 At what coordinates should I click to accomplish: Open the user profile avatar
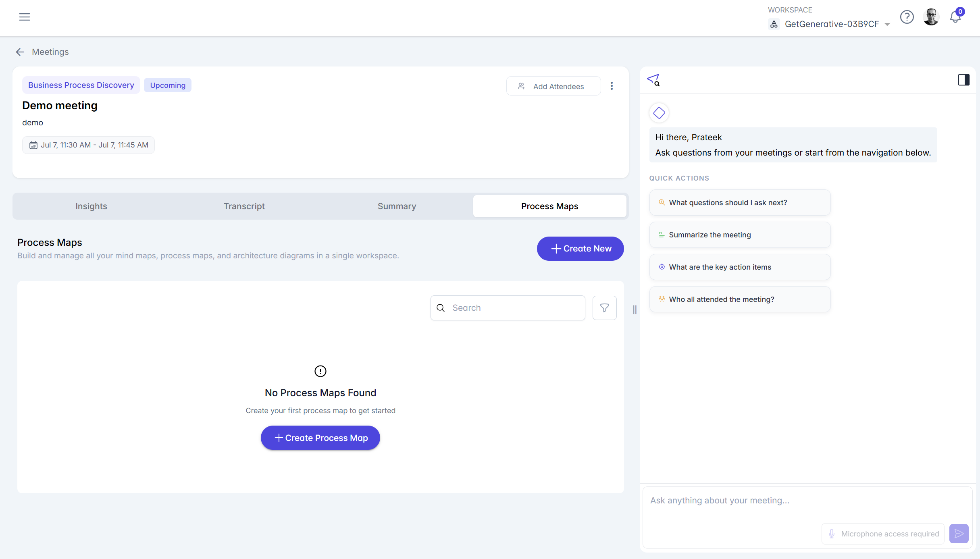931,17
